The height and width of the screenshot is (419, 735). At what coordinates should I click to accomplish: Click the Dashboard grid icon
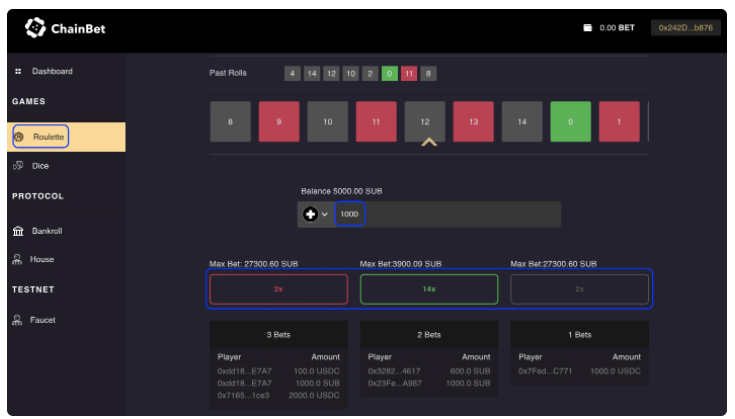point(18,71)
